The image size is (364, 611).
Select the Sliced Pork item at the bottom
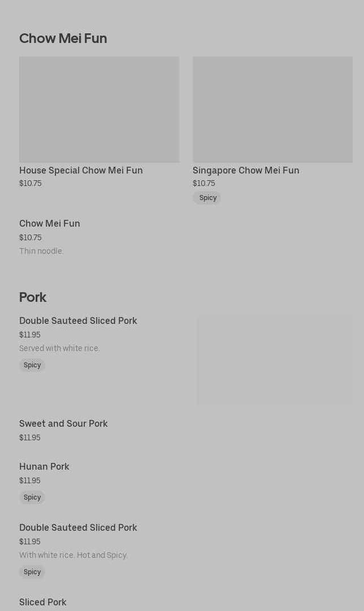click(x=43, y=602)
